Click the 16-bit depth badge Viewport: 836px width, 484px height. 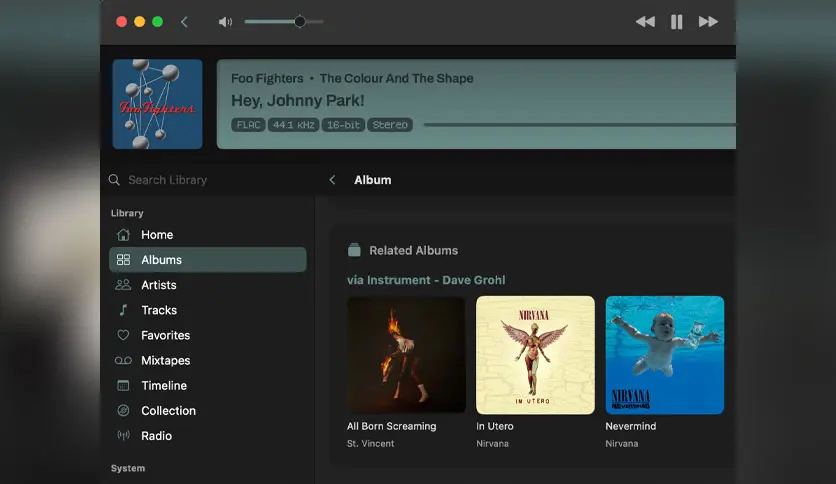pyautogui.click(x=343, y=125)
